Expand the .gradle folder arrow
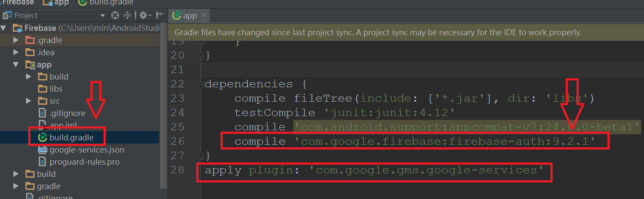This screenshot has height=199, width=644. (x=16, y=40)
